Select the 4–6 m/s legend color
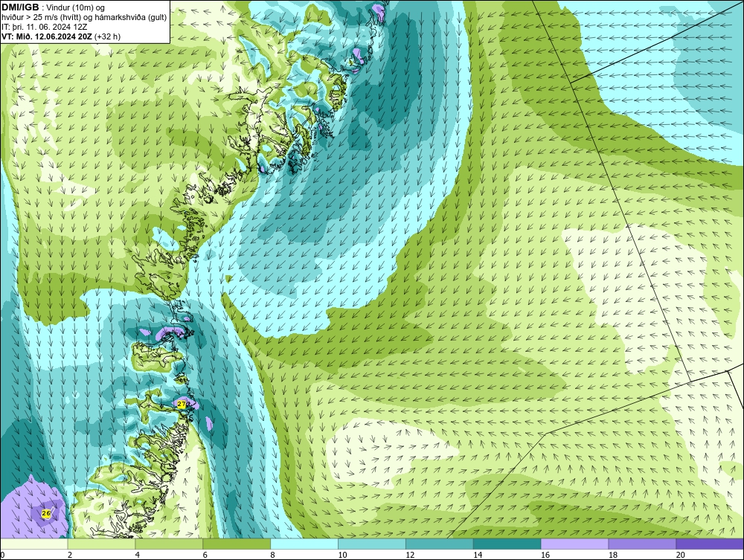 coord(169,544)
